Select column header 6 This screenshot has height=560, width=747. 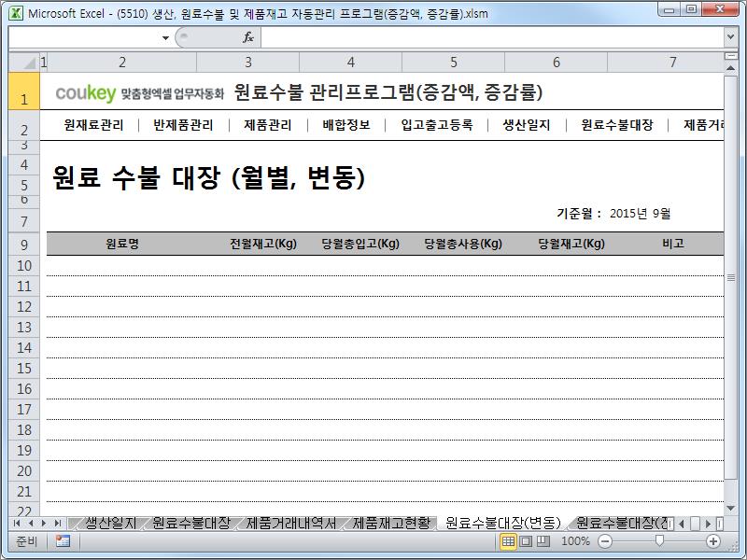point(556,63)
